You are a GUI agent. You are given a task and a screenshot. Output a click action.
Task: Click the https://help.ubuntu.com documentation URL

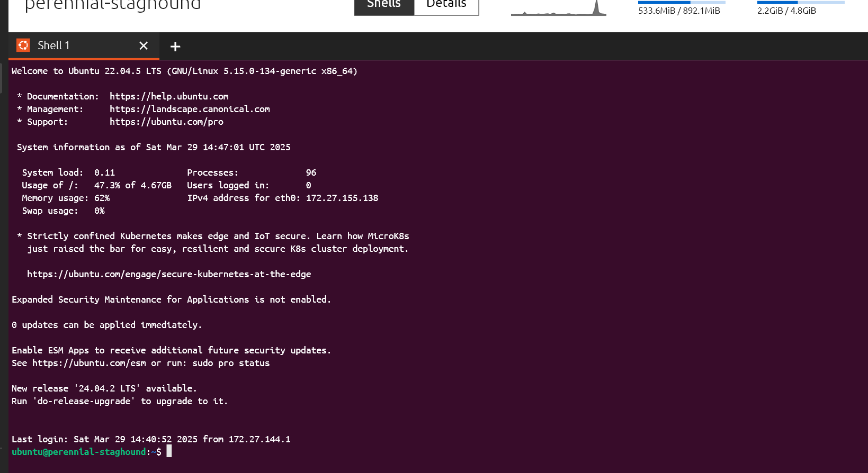(169, 96)
